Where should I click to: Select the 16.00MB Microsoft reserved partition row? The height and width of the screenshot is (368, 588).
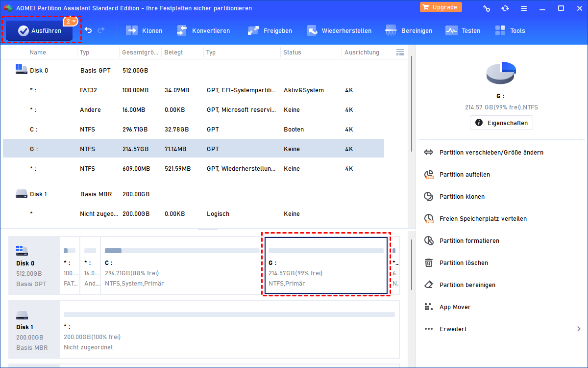[194, 110]
